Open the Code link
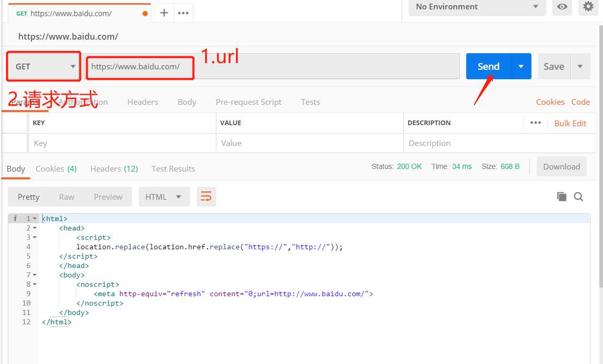Screen dimensions: 603x364 click(x=581, y=102)
